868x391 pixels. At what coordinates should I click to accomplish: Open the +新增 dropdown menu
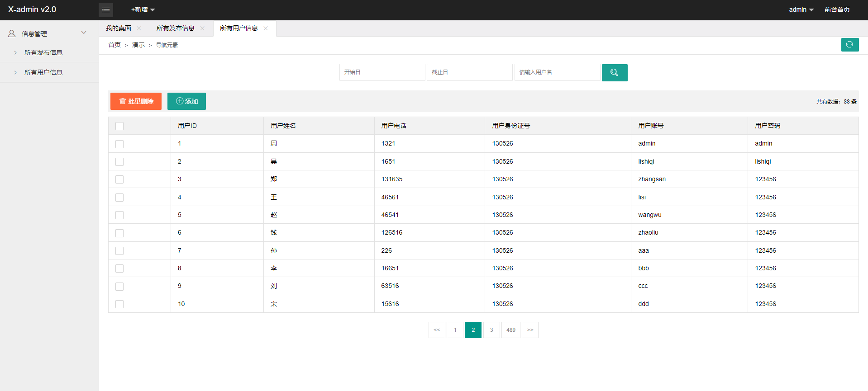pos(143,9)
